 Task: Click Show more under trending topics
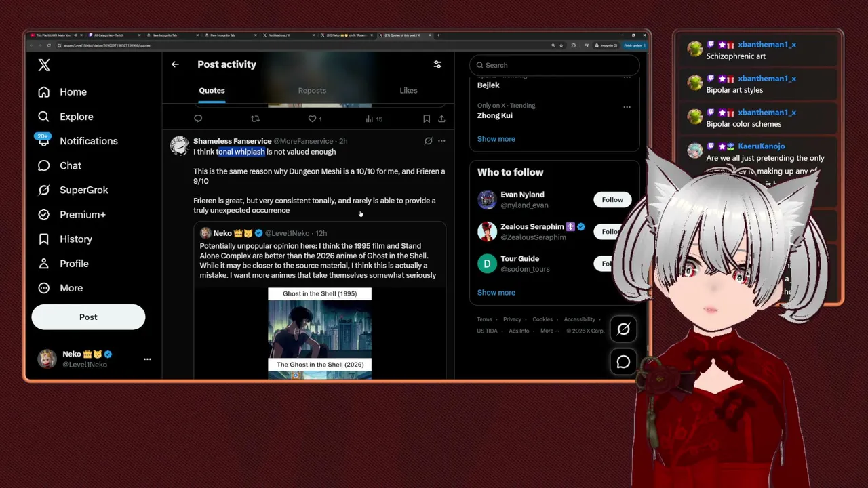pyautogui.click(x=496, y=139)
